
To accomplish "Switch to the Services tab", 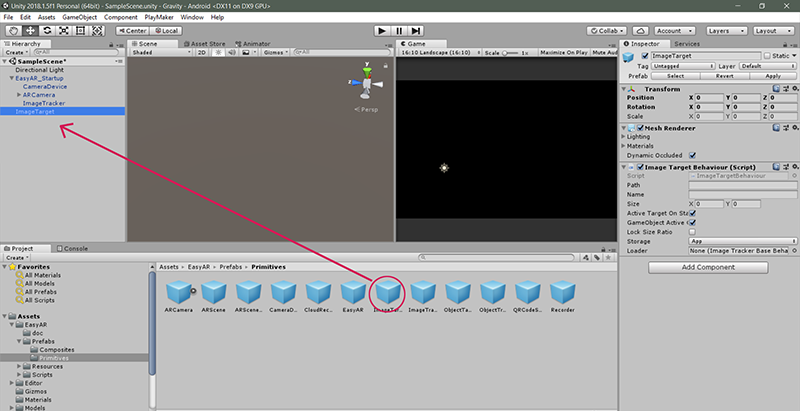I will [x=687, y=44].
